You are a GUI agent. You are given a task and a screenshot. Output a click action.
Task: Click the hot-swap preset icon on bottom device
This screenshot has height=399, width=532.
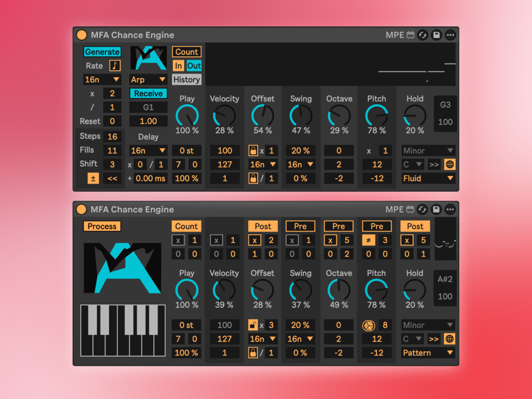[422, 210]
